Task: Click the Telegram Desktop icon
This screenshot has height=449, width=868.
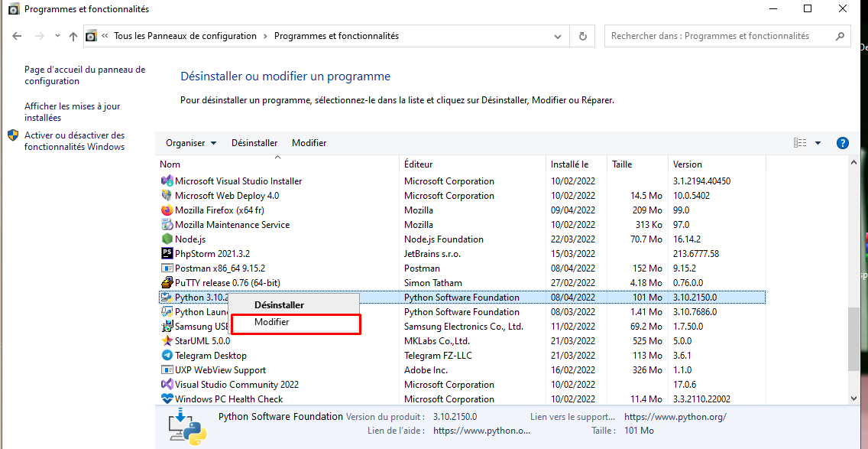Action: point(167,356)
